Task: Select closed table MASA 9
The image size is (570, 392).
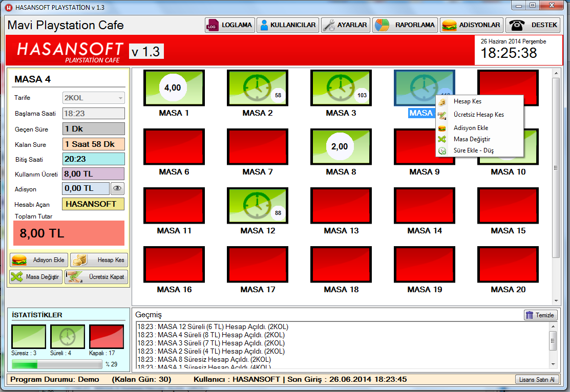Action: [x=414, y=147]
